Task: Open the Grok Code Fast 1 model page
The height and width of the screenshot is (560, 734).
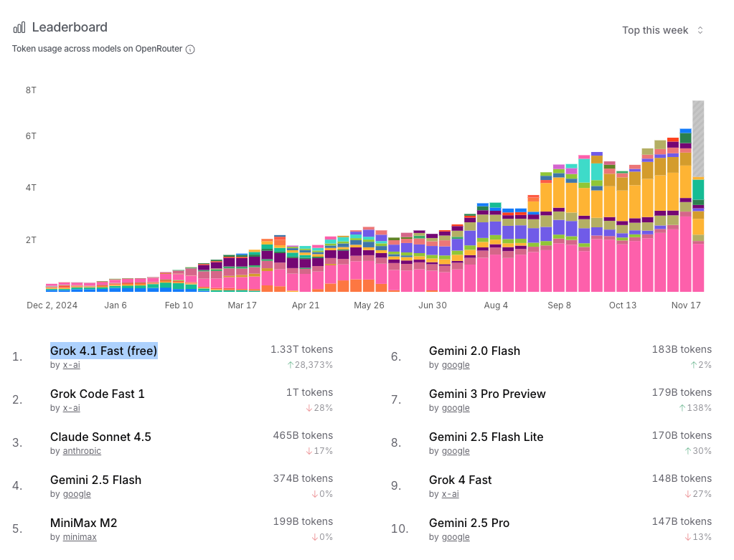Action: (97, 394)
